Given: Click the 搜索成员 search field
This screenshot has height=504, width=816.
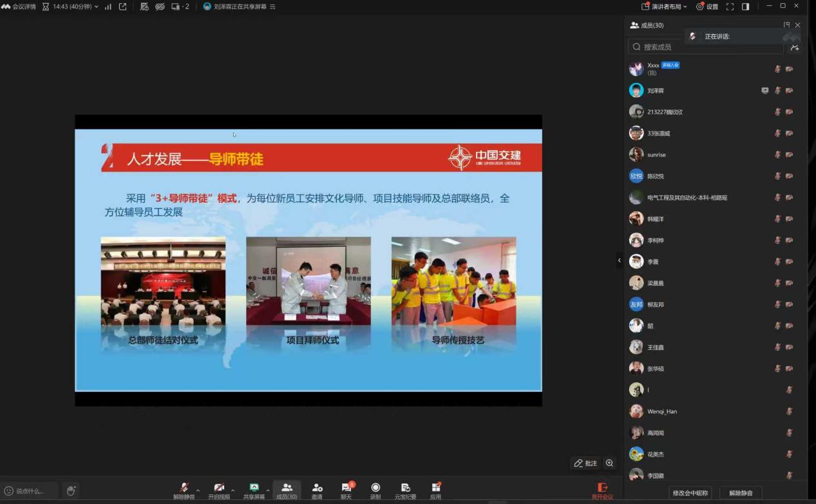Looking at the screenshot, I should (705, 47).
